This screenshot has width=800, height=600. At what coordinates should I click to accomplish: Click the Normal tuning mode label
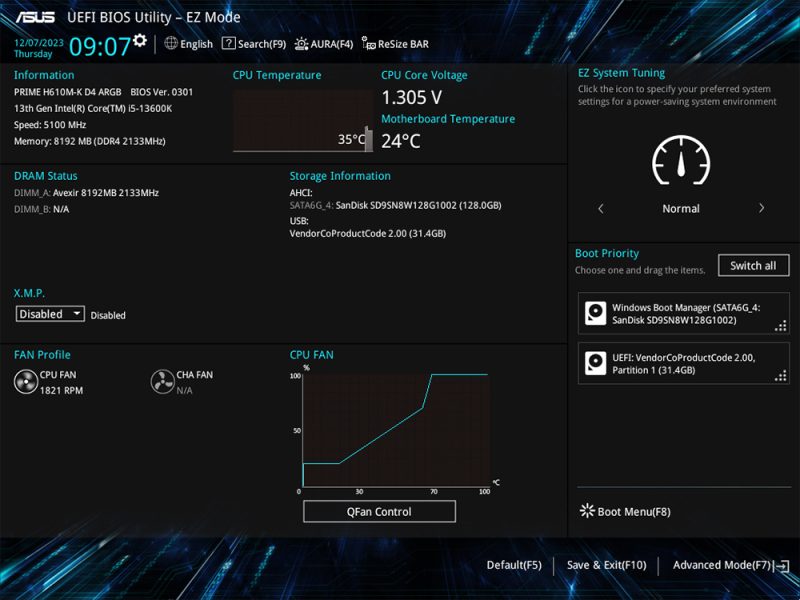(x=681, y=209)
